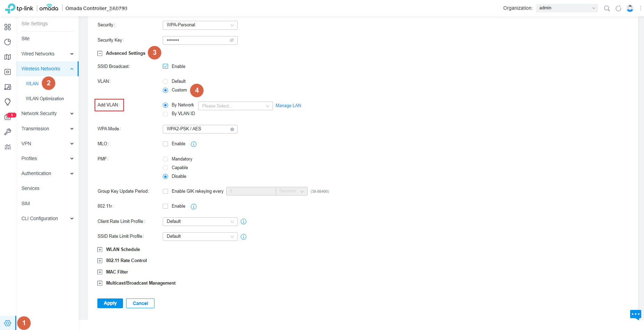Enable the MLO checkbox
644x330 pixels.
pos(166,144)
